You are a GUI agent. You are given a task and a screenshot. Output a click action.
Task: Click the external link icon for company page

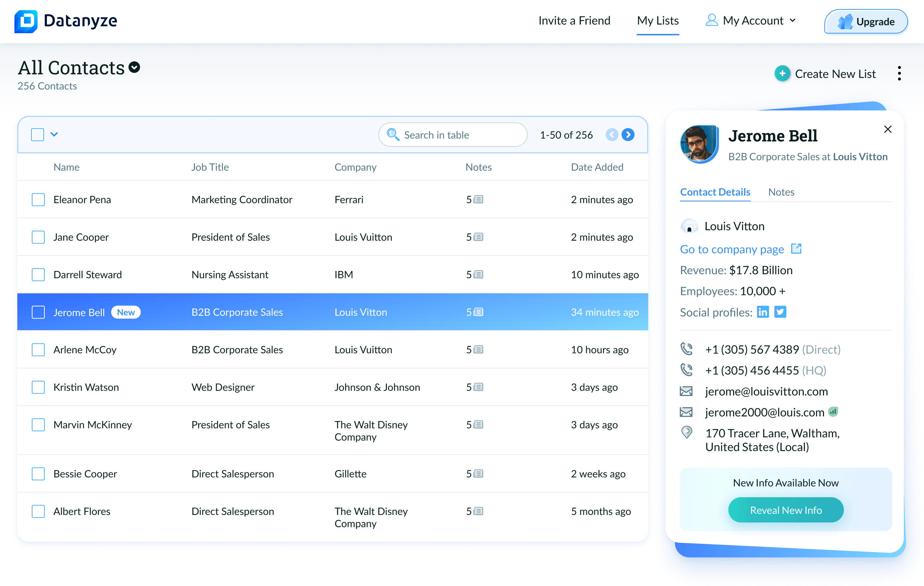click(796, 249)
